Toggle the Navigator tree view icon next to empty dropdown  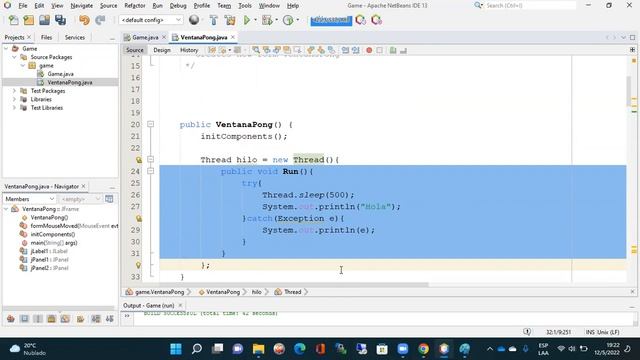[x=109, y=199]
